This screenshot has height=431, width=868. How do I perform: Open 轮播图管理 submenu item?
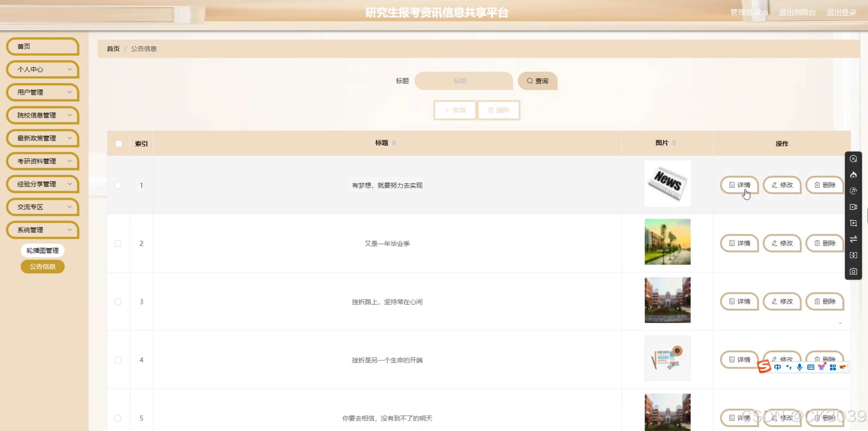(x=43, y=250)
